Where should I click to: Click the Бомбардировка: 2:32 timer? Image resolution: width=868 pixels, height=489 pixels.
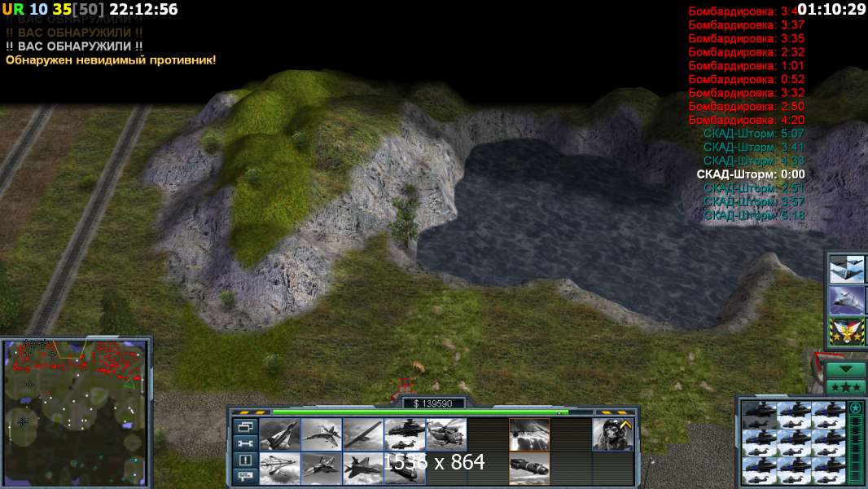click(x=746, y=51)
